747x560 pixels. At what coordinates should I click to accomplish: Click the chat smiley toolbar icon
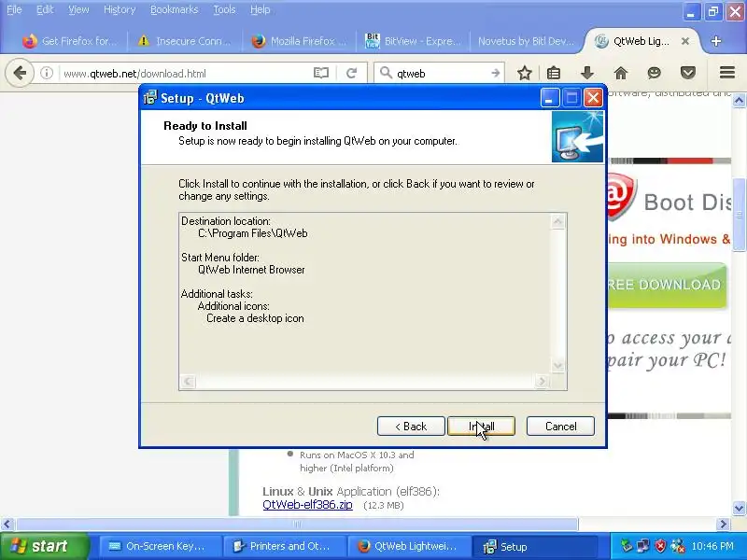pos(655,73)
